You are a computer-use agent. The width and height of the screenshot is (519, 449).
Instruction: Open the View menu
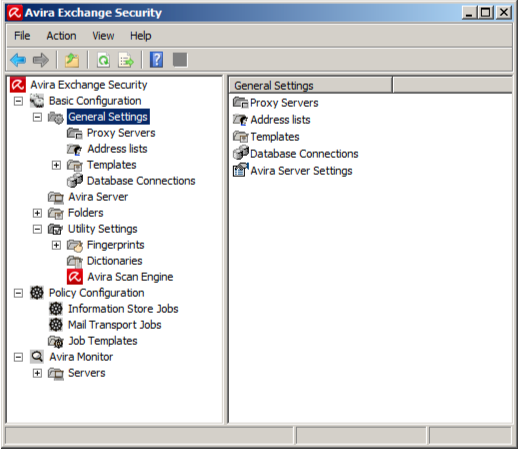point(103,36)
